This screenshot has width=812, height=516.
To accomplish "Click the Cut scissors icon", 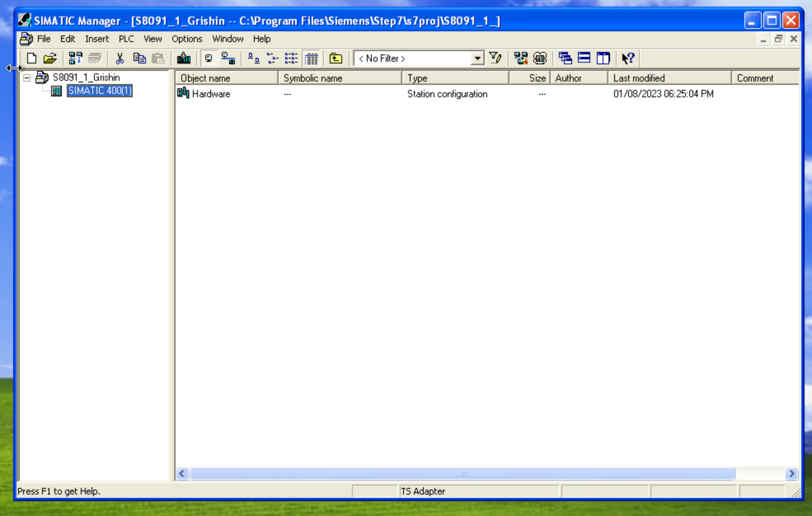I will coord(120,59).
